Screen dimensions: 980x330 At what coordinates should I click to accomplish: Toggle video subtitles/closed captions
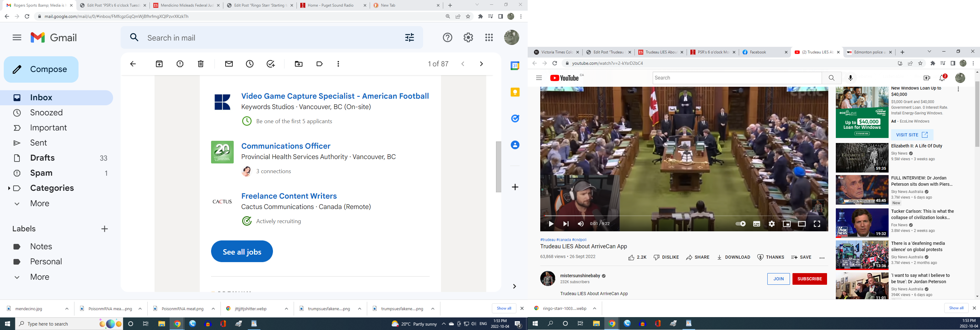(x=756, y=224)
